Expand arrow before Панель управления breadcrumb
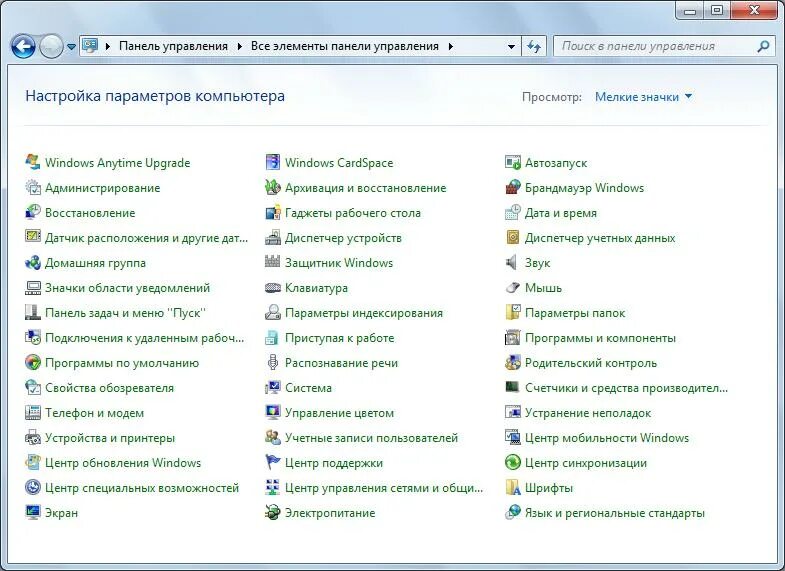The height and width of the screenshot is (571, 785). 107,47
